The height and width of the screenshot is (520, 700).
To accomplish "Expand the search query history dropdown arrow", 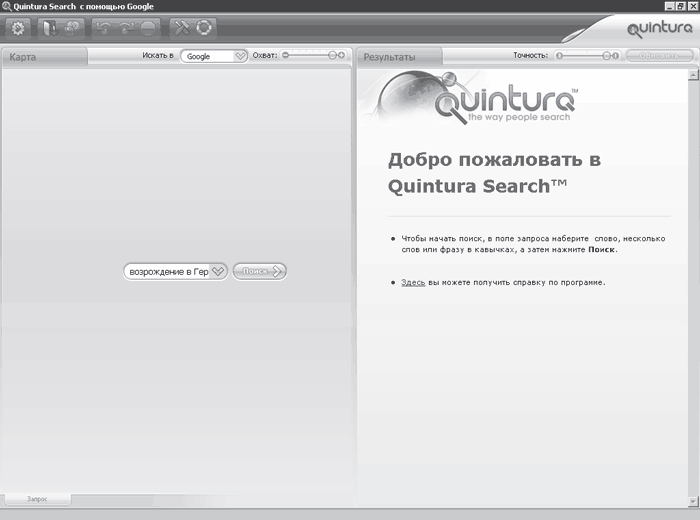I will 218,271.
